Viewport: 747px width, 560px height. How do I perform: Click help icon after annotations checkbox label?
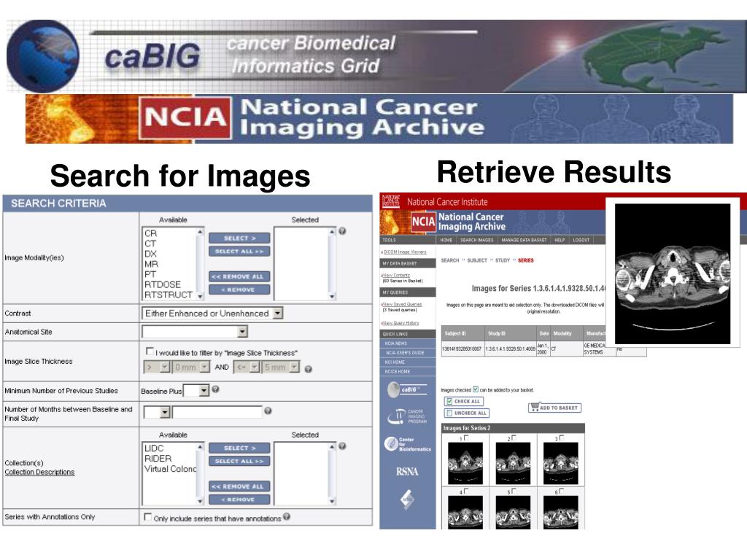[x=286, y=517]
